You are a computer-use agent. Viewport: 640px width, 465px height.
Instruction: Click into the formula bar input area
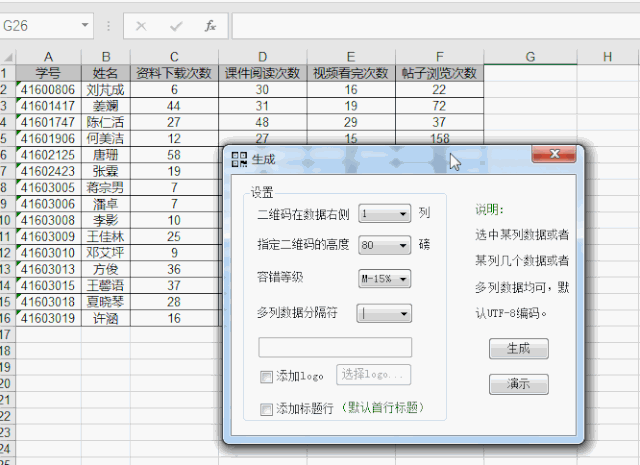(x=436, y=26)
